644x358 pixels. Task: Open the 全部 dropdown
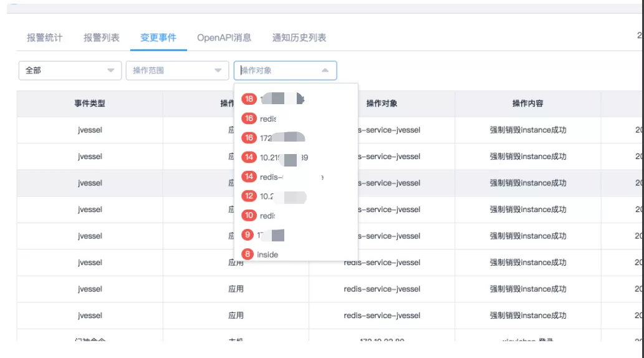point(70,70)
